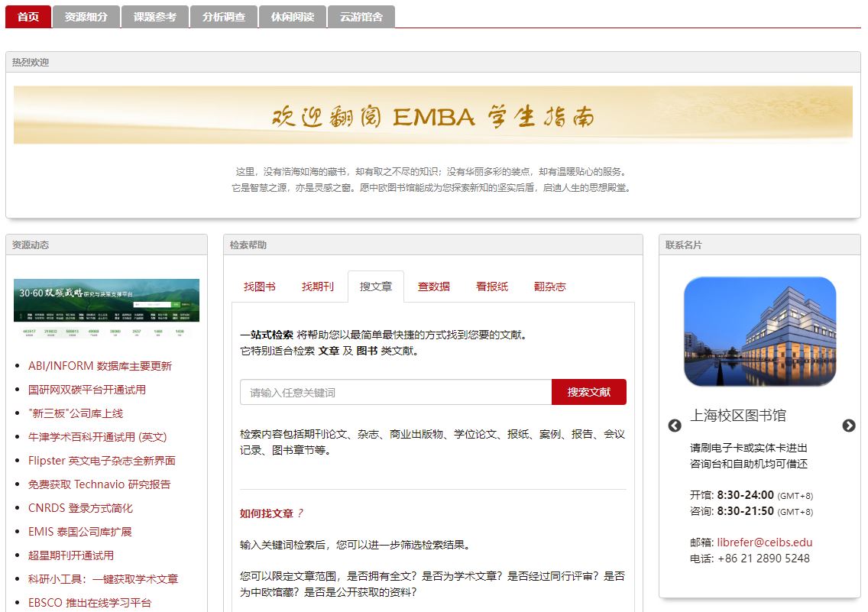Open CNRDS 登录方式简化 link
Viewport: 868px width, 612px height.
81,508
